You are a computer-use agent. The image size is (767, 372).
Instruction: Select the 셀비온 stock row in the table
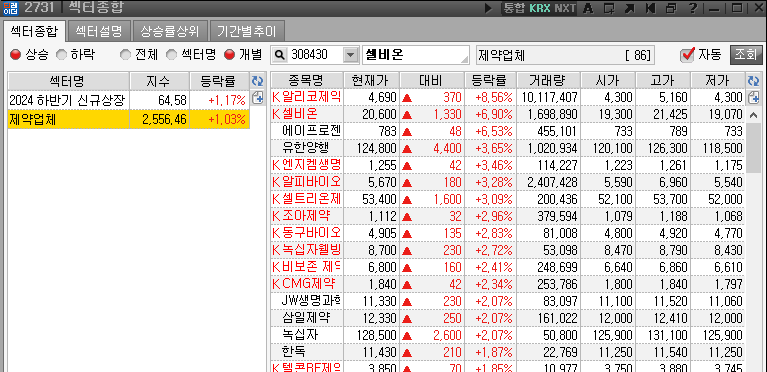click(x=508, y=114)
